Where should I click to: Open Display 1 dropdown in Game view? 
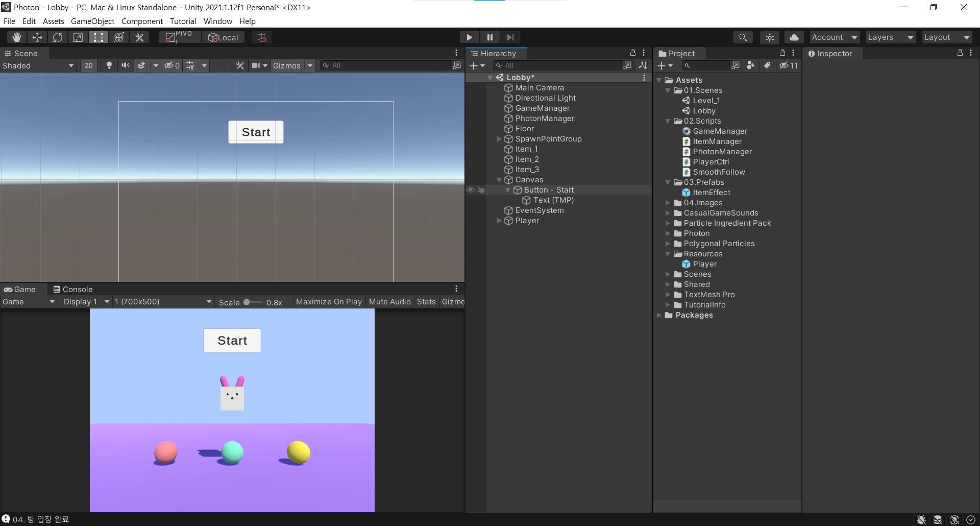86,302
